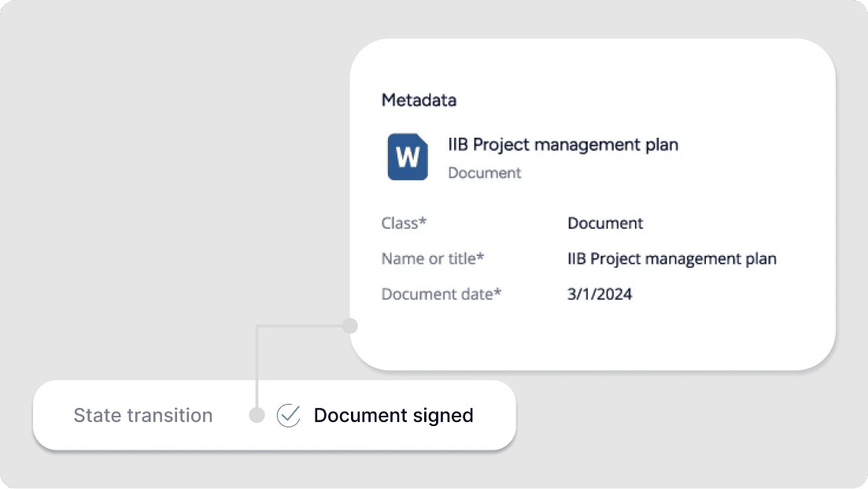This screenshot has width=868, height=489.
Task: Click the Document date* label
Action: [441, 295]
